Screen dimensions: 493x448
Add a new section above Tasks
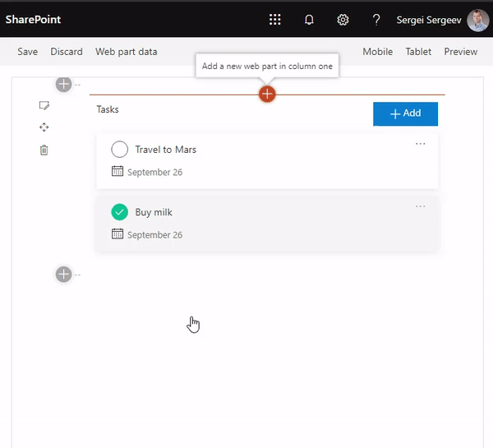[x=64, y=84]
